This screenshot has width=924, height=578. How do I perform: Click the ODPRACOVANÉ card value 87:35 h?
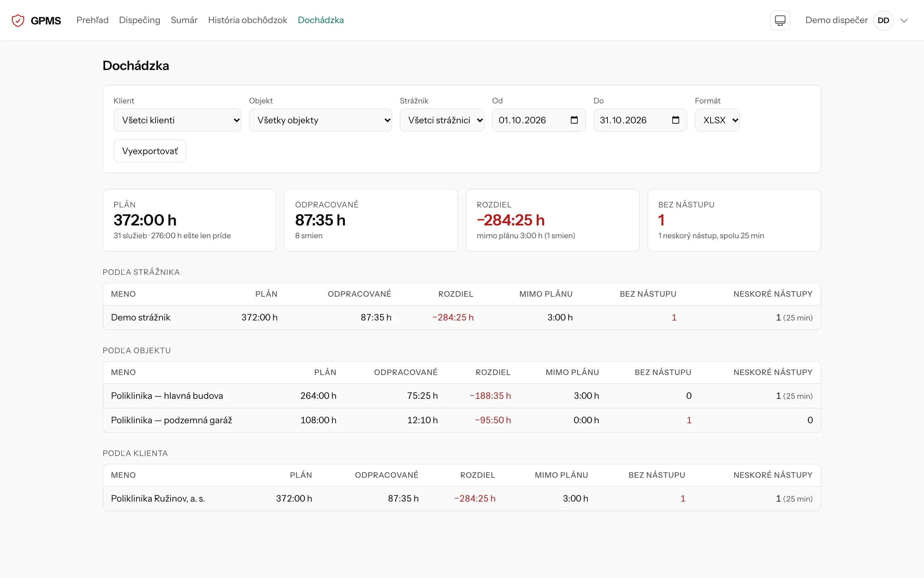[320, 220]
